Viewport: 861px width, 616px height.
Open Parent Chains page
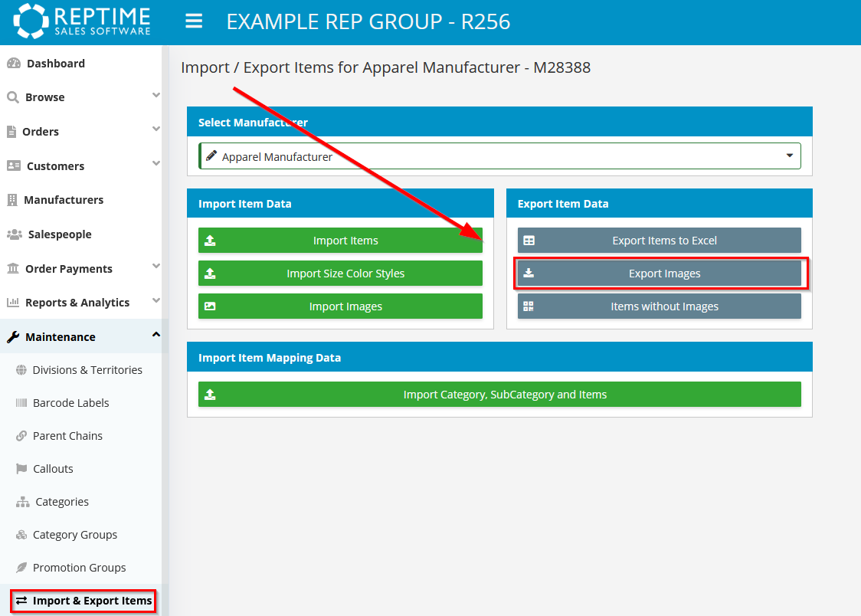81,436
